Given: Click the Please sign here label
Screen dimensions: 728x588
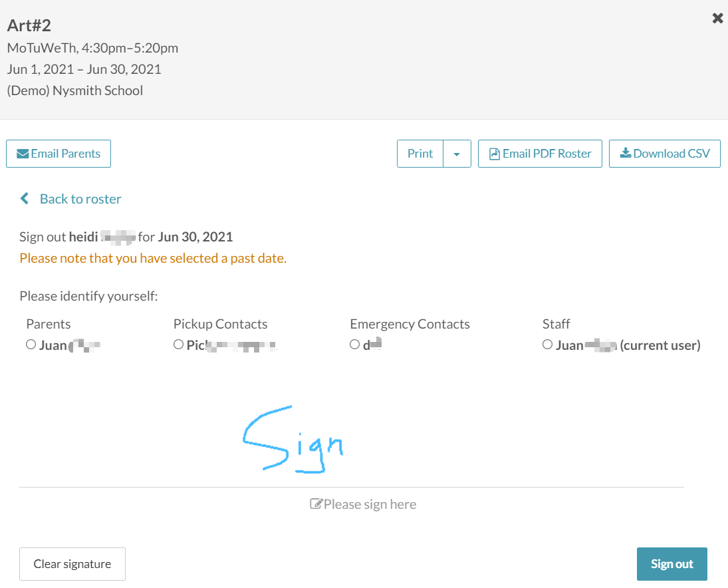Looking at the screenshot, I should 370,504.
